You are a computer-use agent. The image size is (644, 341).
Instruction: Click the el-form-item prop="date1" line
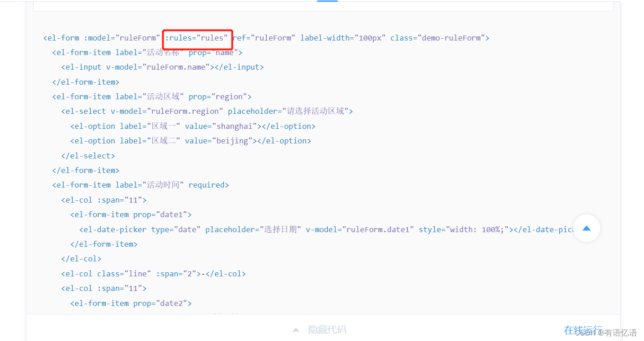tap(131, 214)
